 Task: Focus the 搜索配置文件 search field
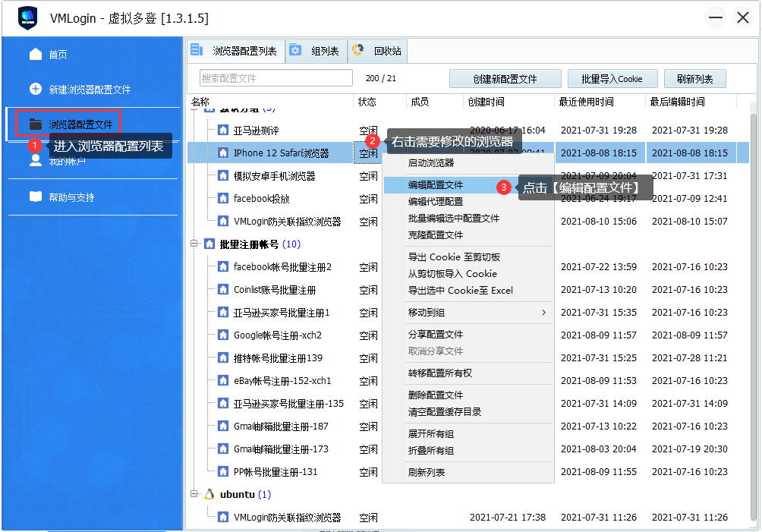point(276,78)
